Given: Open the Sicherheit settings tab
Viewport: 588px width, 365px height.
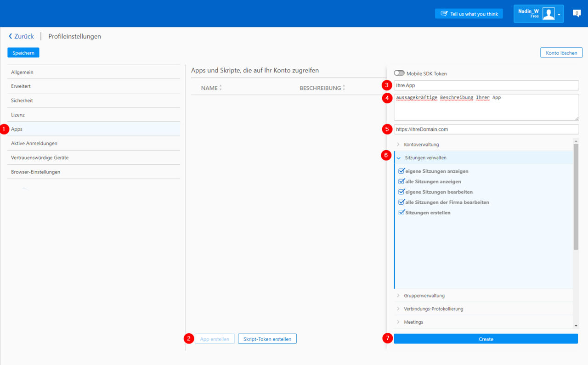Looking at the screenshot, I should tap(94, 101).
